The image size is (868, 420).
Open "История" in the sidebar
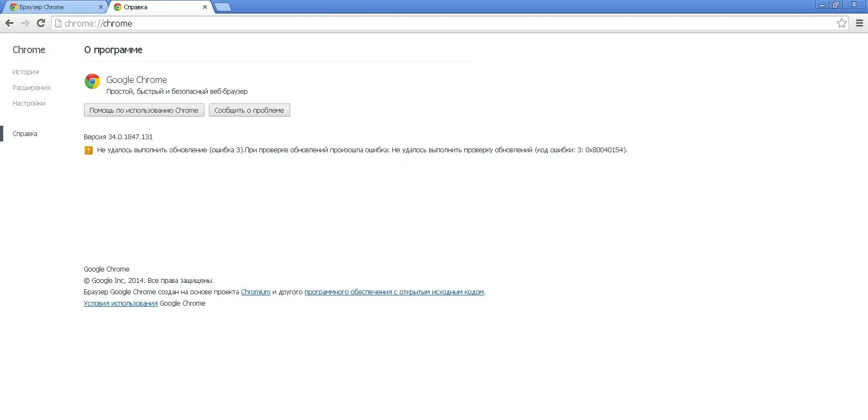click(25, 72)
